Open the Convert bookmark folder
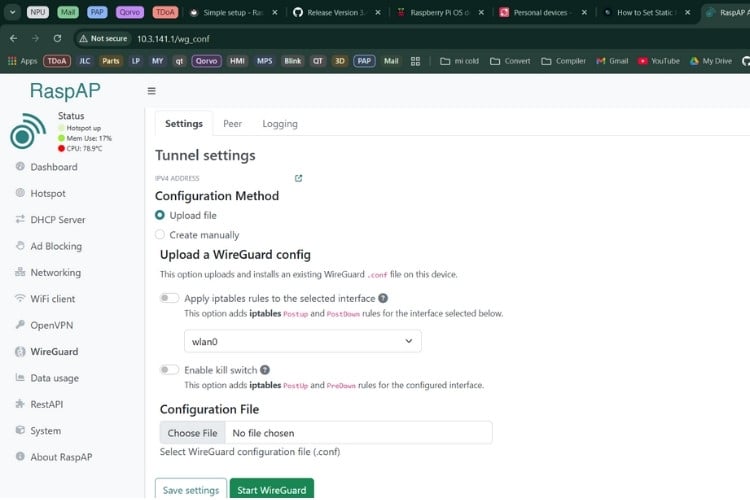750x500 pixels. tap(510, 61)
